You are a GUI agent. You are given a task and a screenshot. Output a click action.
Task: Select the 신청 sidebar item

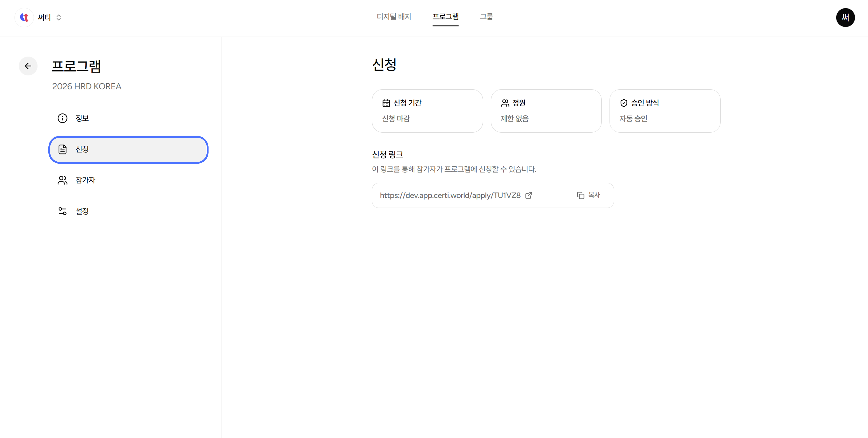click(x=128, y=150)
